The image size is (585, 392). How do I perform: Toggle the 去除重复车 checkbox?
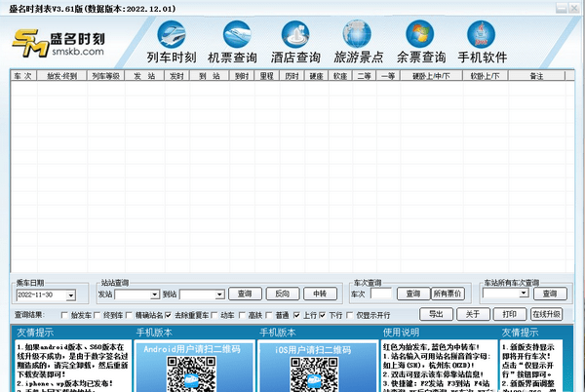(x=168, y=316)
